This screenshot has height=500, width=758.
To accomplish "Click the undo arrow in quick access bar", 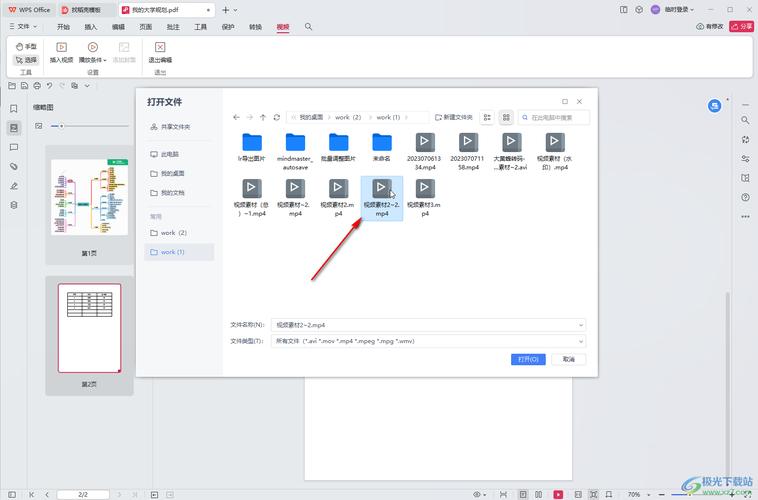I will click(x=49, y=86).
